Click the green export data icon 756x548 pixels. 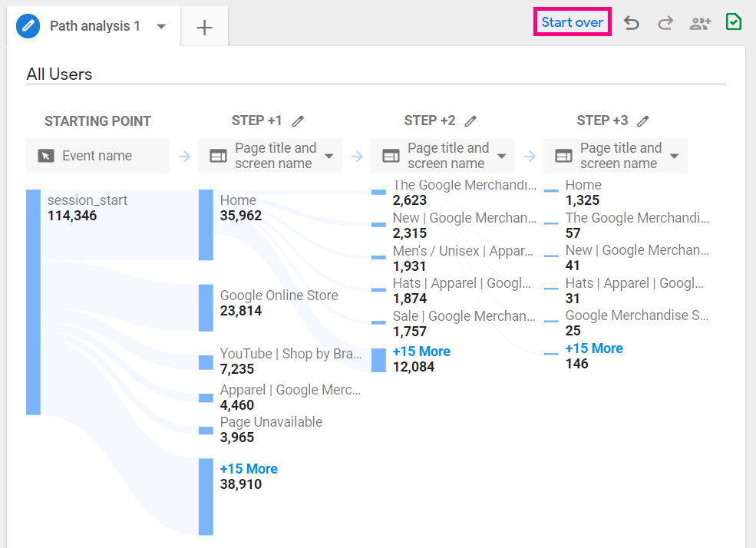pyautogui.click(x=733, y=21)
